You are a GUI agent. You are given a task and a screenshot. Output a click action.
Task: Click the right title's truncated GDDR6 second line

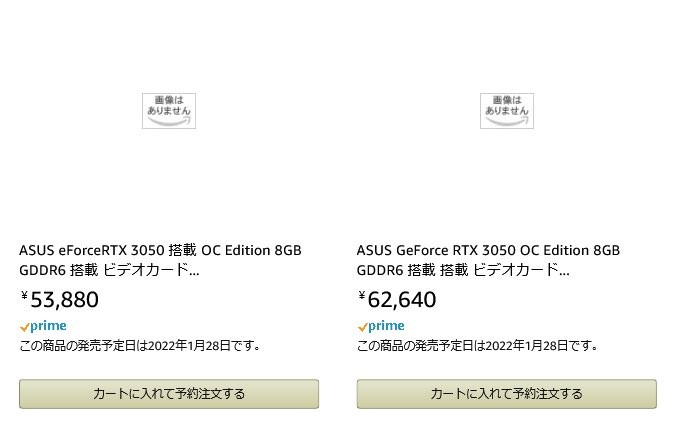(463, 270)
